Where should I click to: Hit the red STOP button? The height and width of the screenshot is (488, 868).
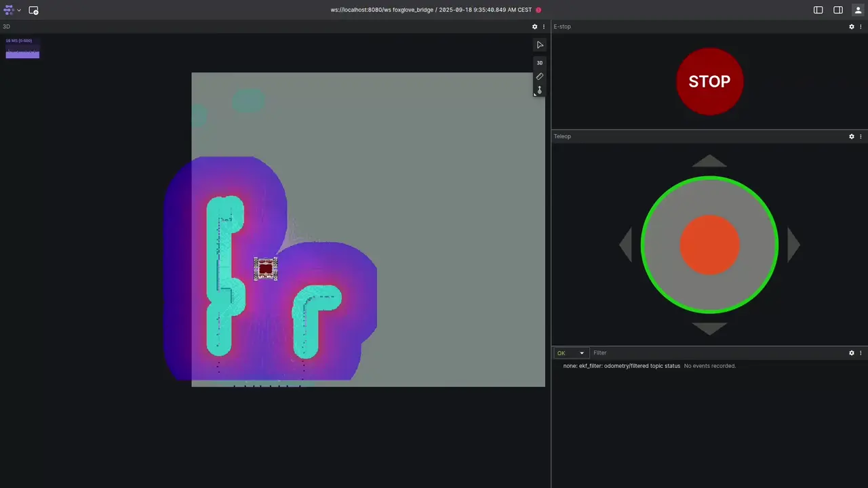[709, 81]
